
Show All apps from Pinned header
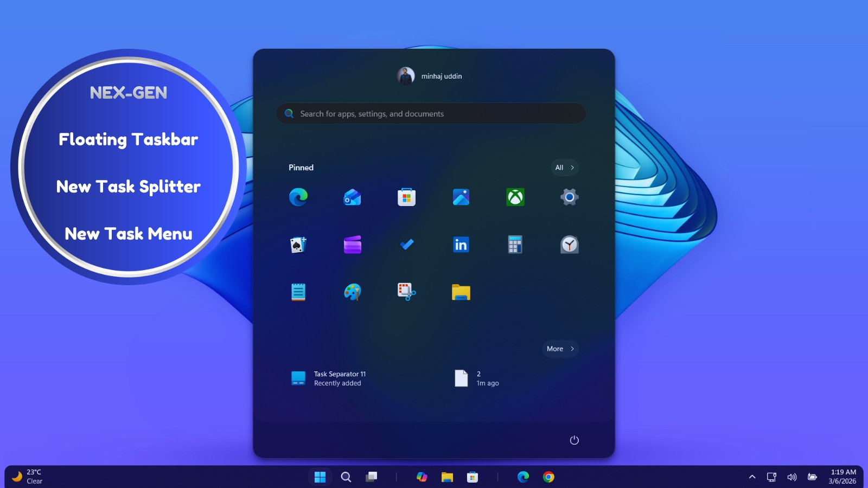click(564, 168)
